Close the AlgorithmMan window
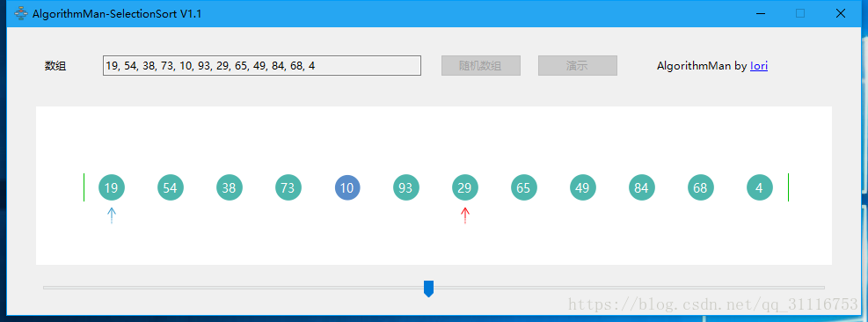This screenshot has width=868, height=322. (841, 14)
